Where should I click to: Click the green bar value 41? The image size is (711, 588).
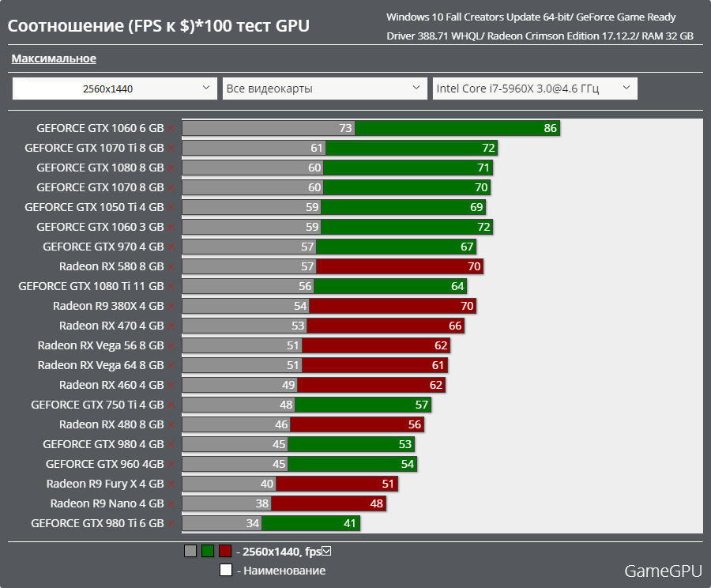[350, 523]
